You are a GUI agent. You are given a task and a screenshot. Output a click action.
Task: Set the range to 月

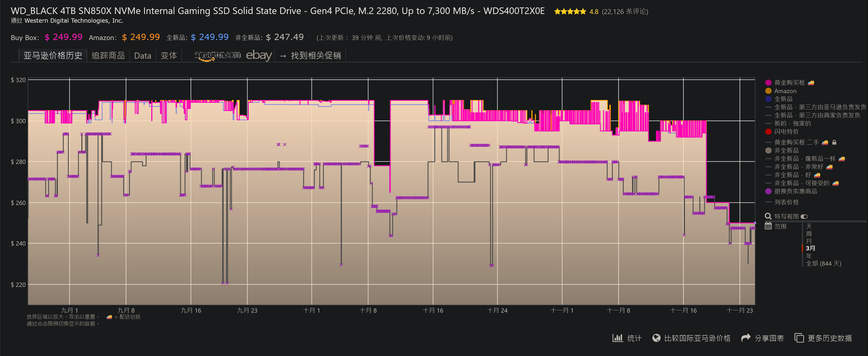pyautogui.click(x=809, y=241)
